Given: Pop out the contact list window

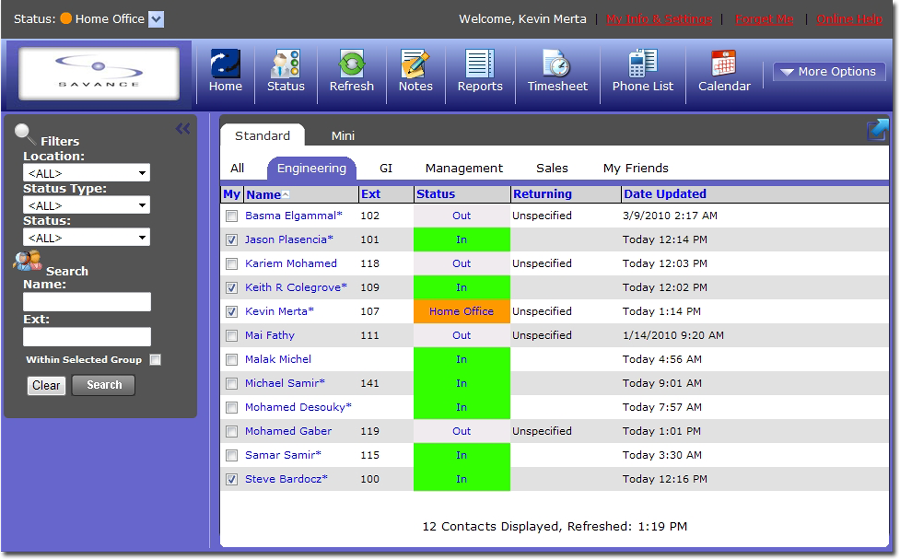Looking at the screenshot, I should pos(877,130).
